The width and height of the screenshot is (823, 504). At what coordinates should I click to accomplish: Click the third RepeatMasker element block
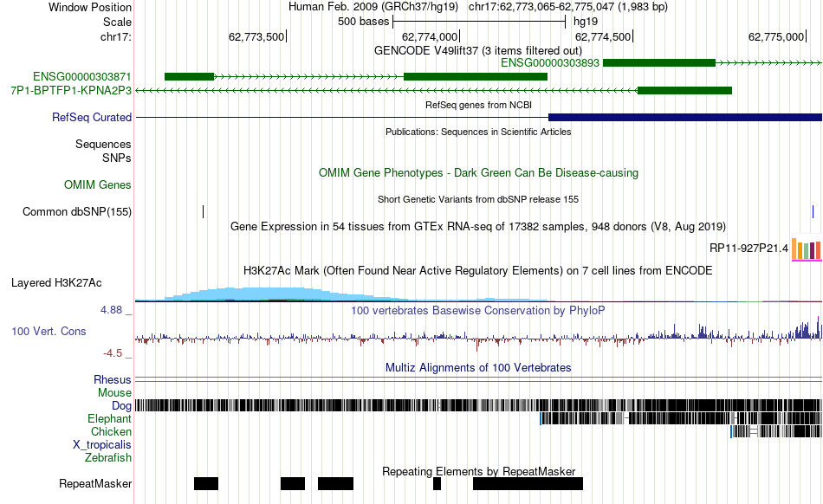click(335, 483)
